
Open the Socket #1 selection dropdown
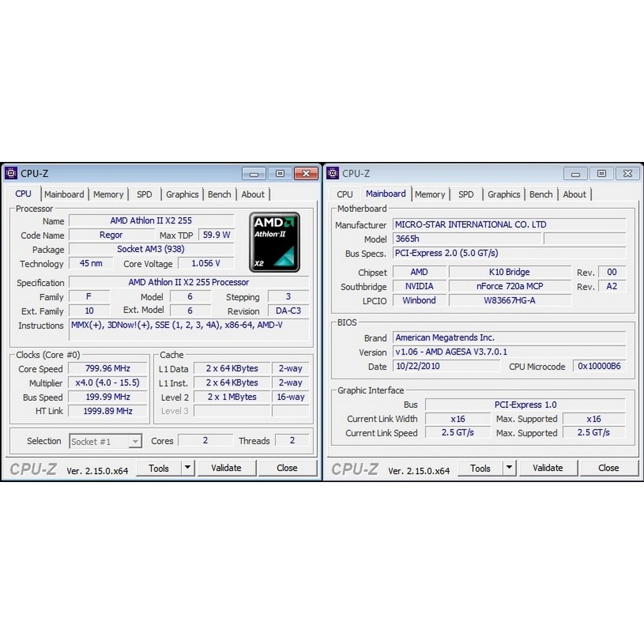[135, 441]
